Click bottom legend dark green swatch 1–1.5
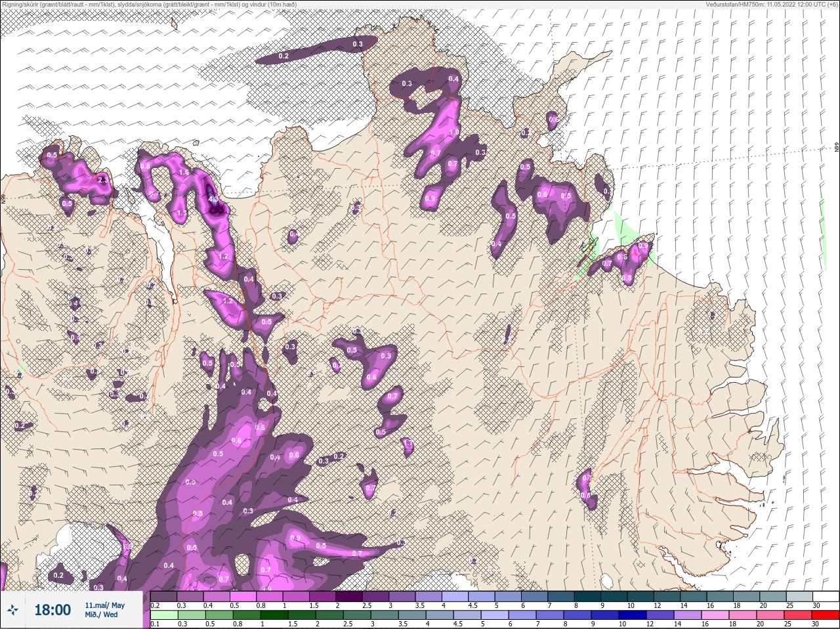The height and width of the screenshot is (629, 840). 273,616
